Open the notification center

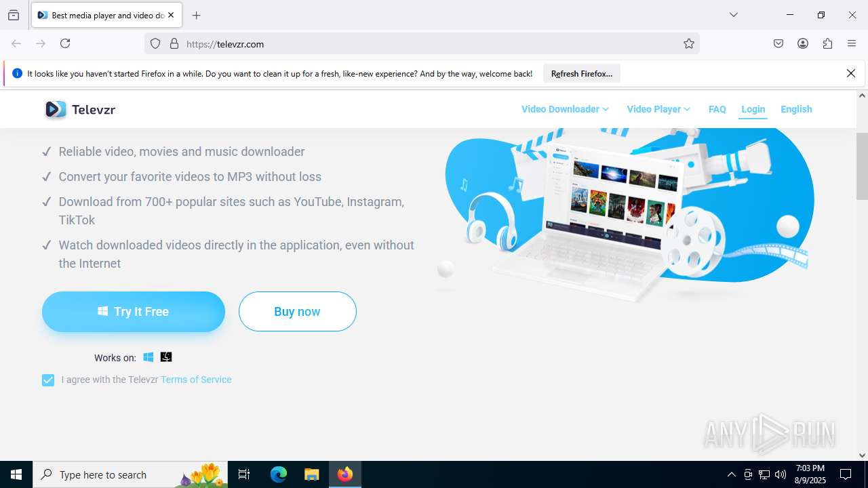tap(846, 474)
